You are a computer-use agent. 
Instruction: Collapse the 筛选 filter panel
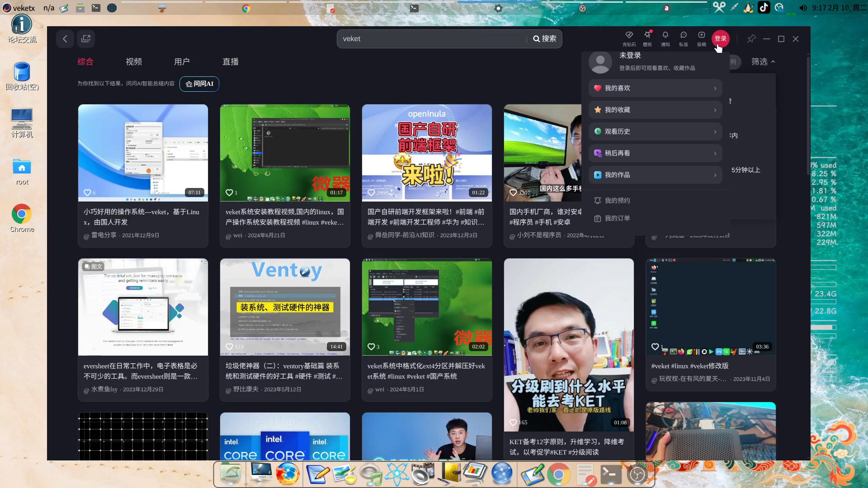click(763, 61)
